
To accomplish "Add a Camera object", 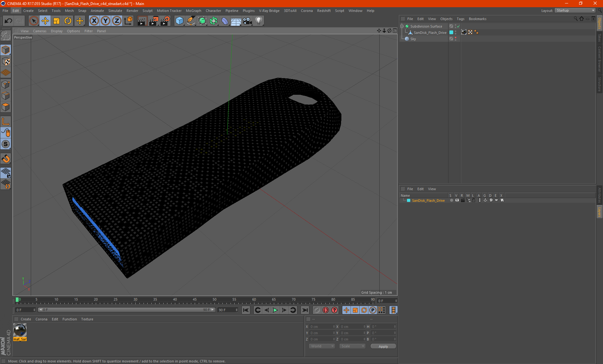I will (x=247, y=21).
